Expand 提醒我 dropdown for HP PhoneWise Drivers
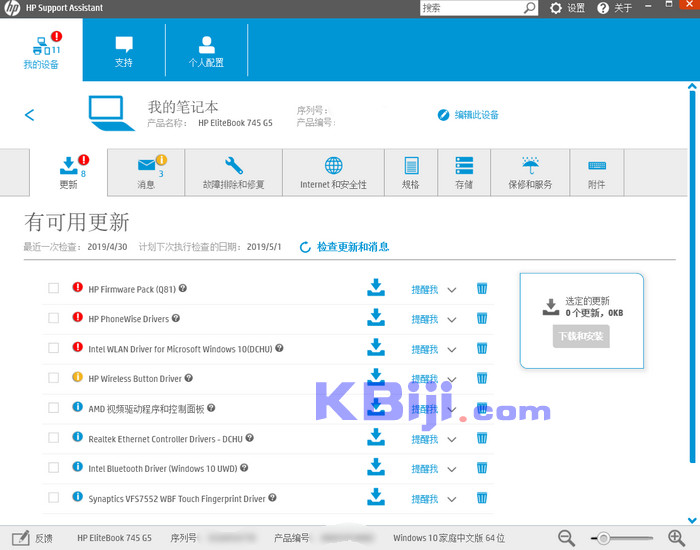This screenshot has height=550, width=700. tap(452, 320)
